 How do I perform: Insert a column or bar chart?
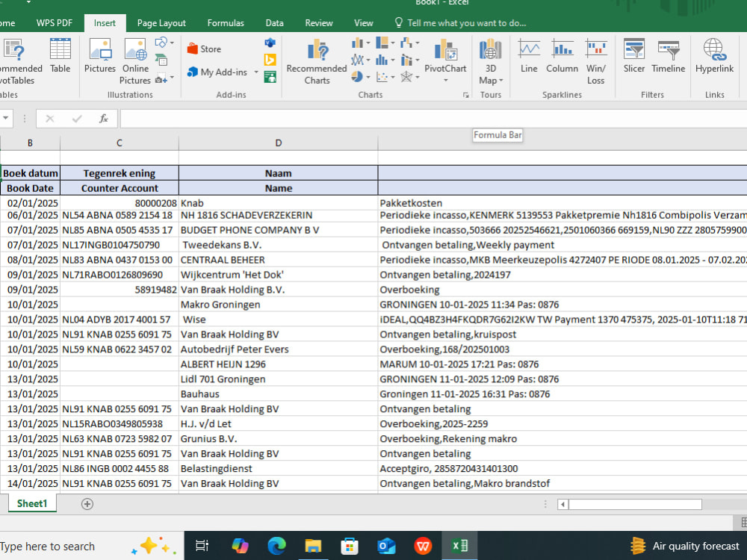(x=357, y=43)
